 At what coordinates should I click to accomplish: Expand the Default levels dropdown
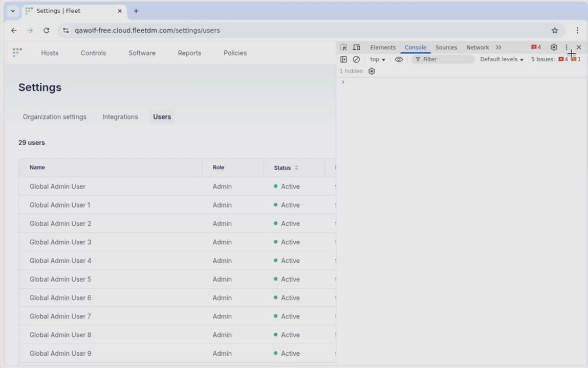click(502, 59)
